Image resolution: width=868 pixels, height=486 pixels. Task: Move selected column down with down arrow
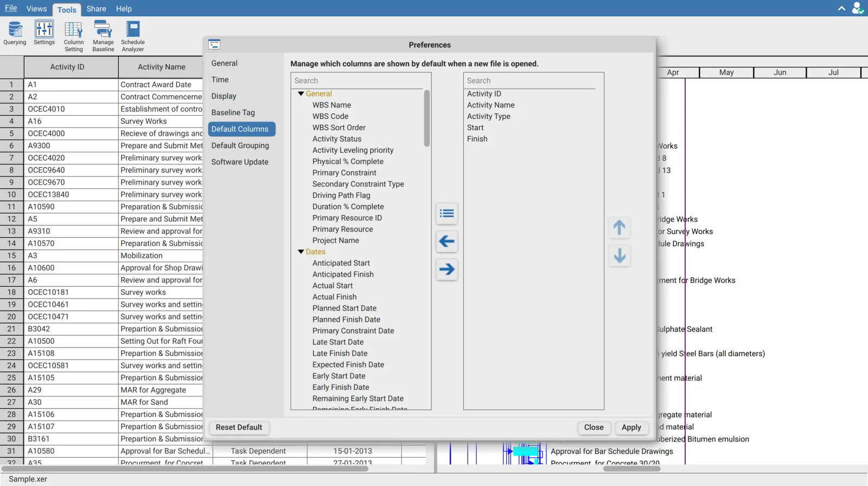pos(620,255)
